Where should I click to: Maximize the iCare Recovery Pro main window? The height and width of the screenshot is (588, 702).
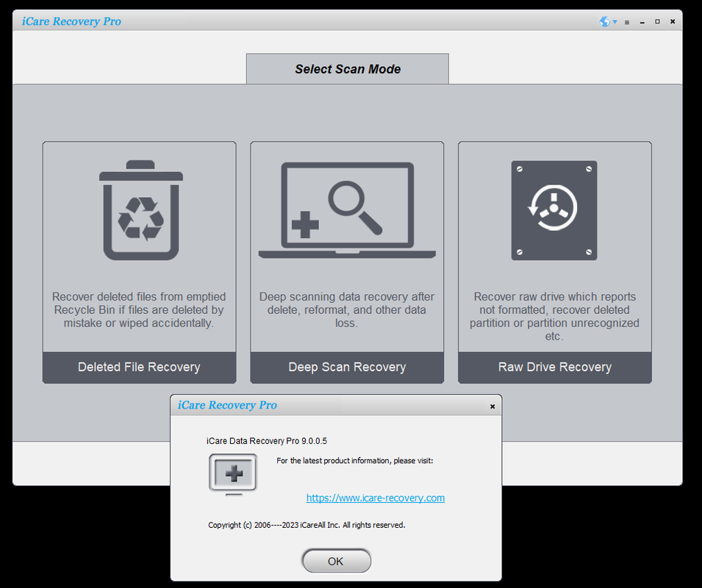[657, 21]
